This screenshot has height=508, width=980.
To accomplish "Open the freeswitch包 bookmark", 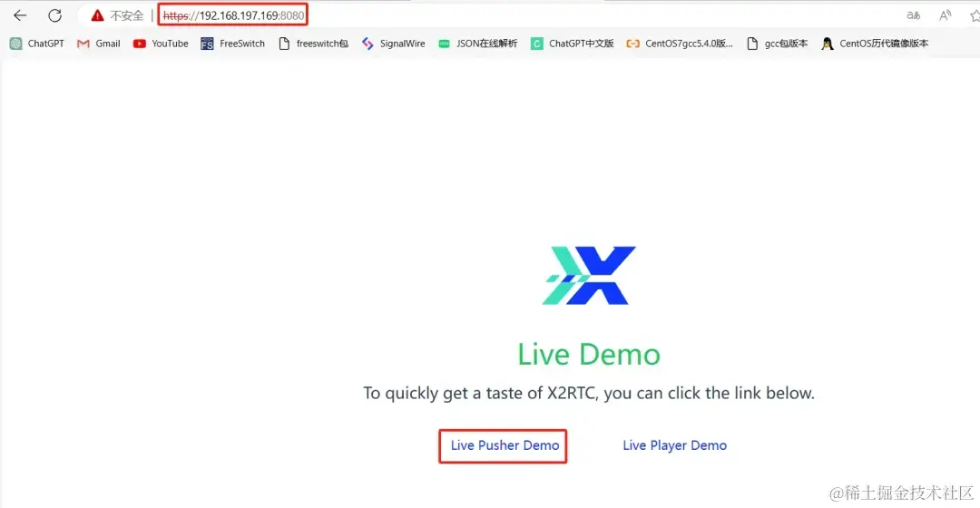I will point(313,44).
